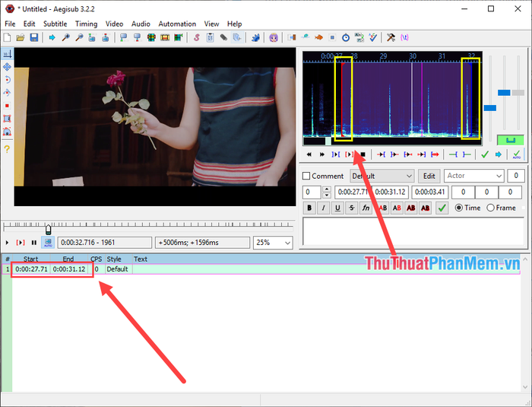The image size is (532, 407).
Task: Select the Rotate Z video tool
Action: pyautogui.click(x=7, y=80)
